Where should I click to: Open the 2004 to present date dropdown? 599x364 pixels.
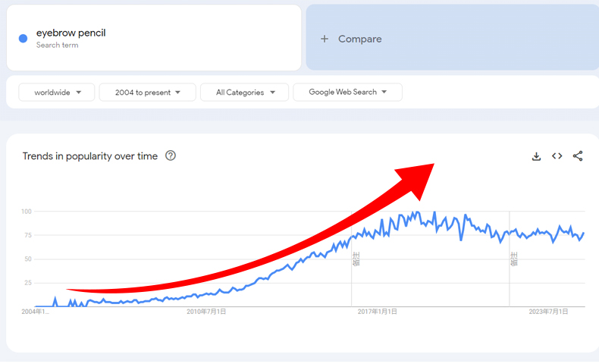click(x=148, y=93)
